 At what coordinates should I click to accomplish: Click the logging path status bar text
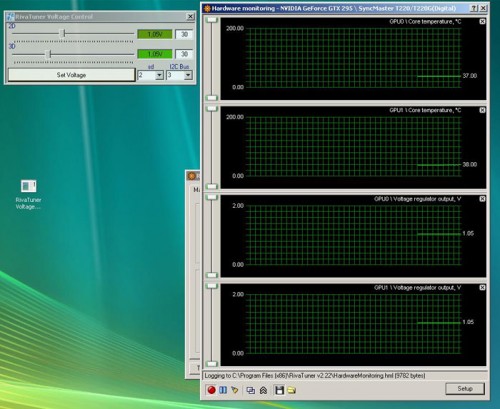[315, 376]
